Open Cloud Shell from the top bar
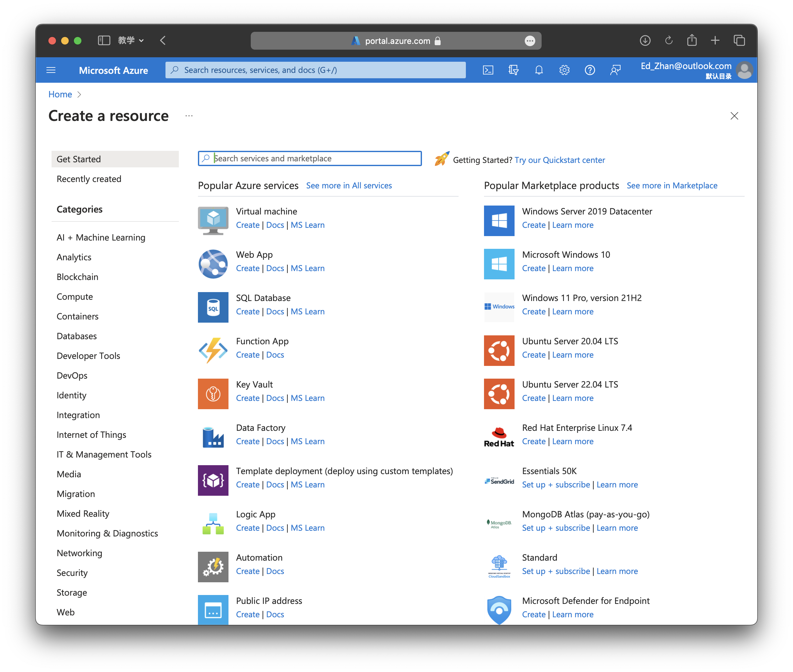The height and width of the screenshot is (672, 793). pyautogui.click(x=488, y=70)
